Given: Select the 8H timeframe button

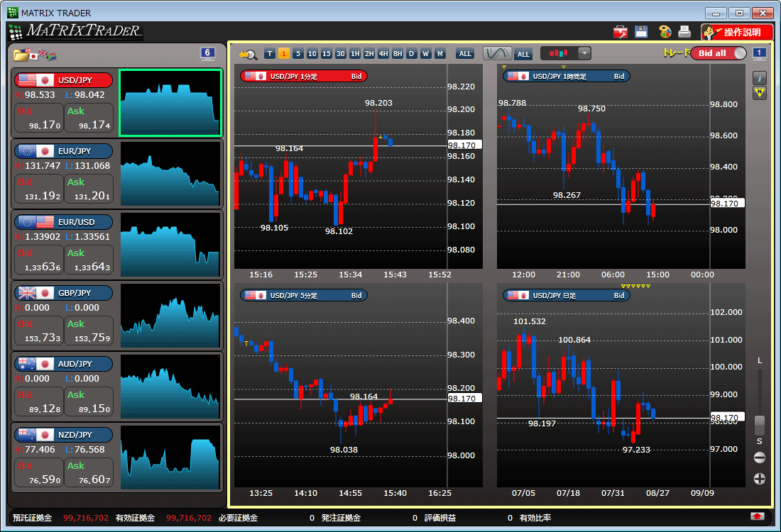Looking at the screenshot, I should pyautogui.click(x=398, y=53).
